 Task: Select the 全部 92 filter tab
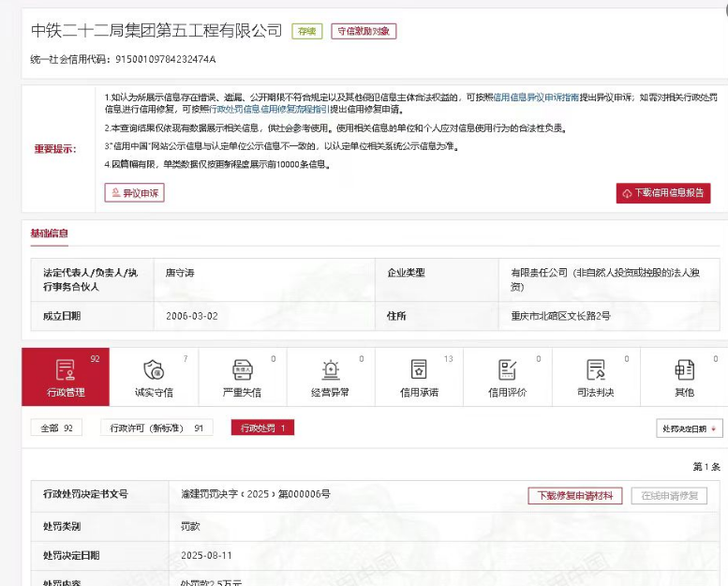pyautogui.click(x=56, y=428)
